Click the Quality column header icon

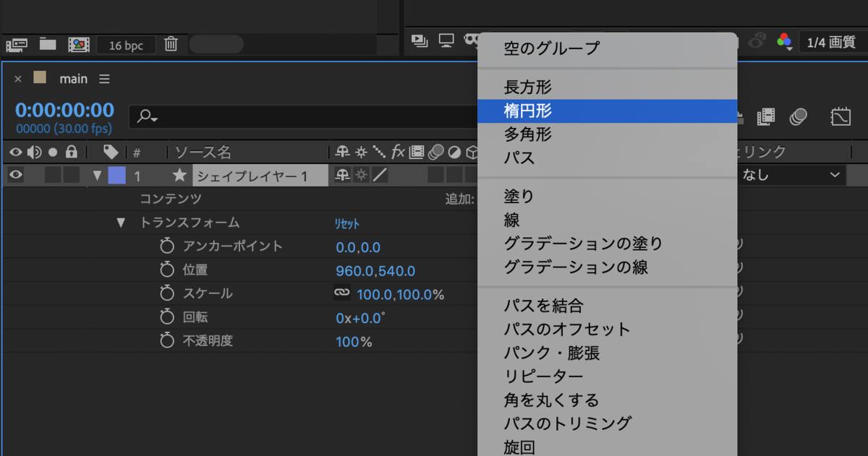(380, 152)
